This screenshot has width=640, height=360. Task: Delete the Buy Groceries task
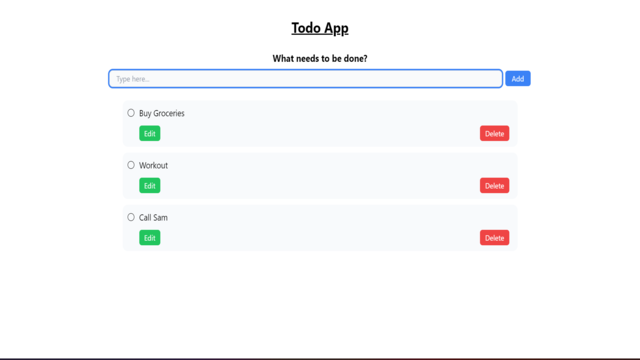pyautogui.click(x=494, y=133)
